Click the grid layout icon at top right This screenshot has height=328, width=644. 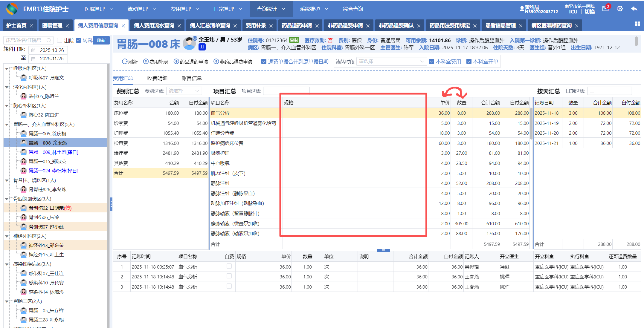(x=637, y=24)
